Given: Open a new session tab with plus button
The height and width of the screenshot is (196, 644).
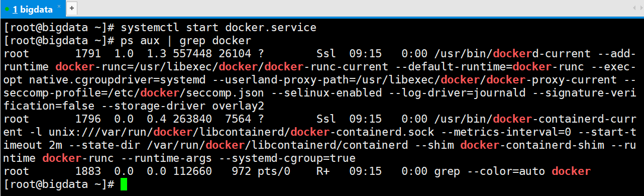Looking at the screenshot, I should pyautogui.click(x=71, y=9).
